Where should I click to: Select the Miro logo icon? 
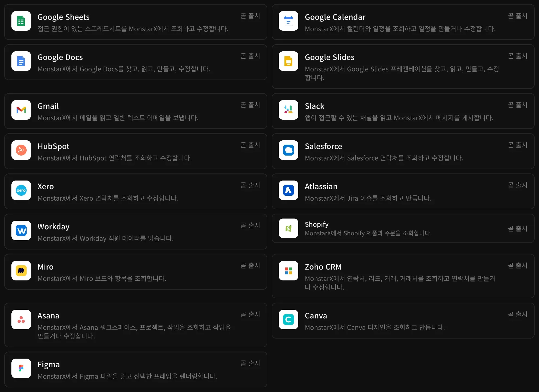(21, 271)
